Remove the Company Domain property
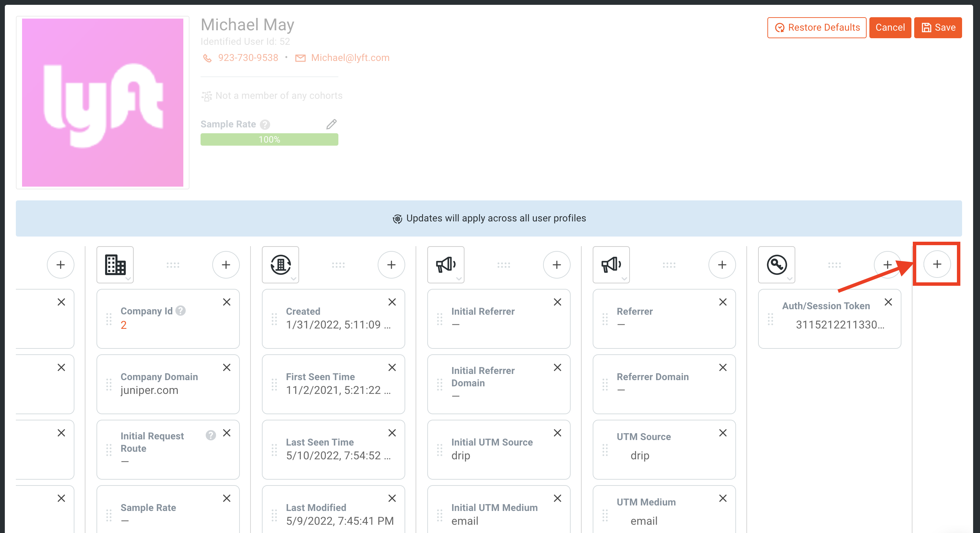 226,367
